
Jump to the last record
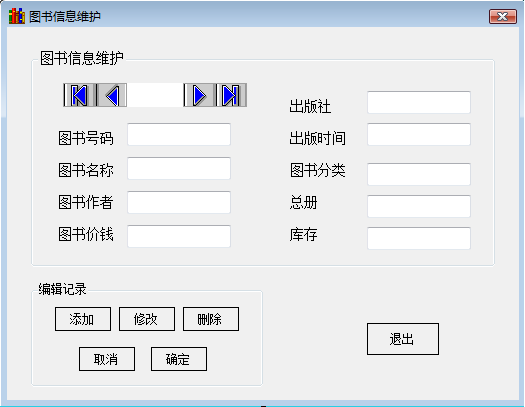pos(231,95)
